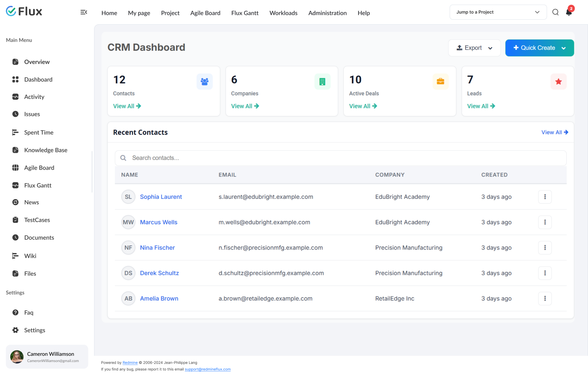Viewport: 588px width, 376px height.
Task: Open the three-dot menu for Marcus Wells
Action: pyautogui.click(x=545, y=222)
